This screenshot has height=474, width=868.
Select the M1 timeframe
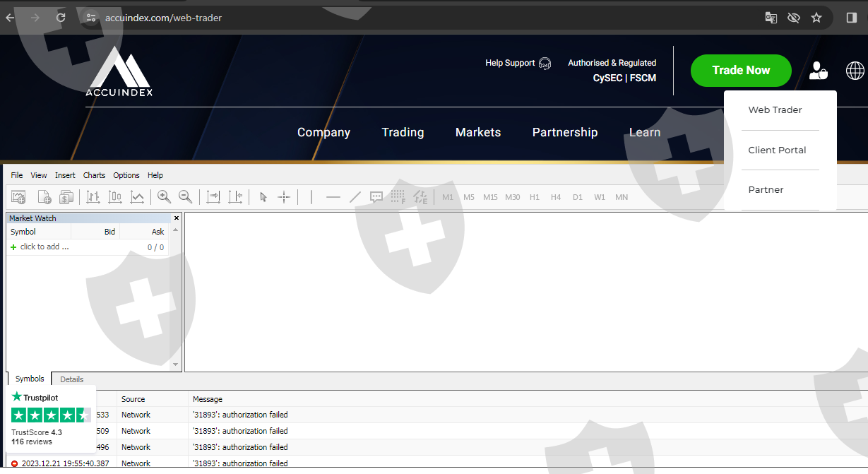(x=448, y=197)
